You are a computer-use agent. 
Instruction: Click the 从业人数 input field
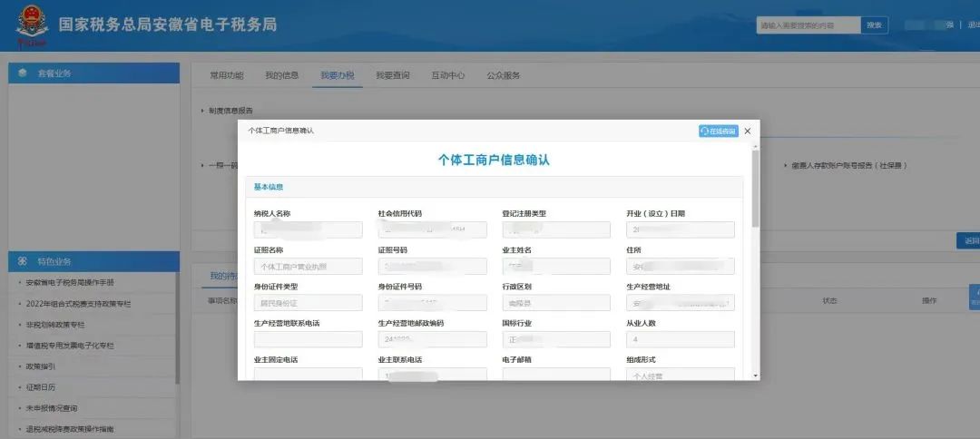point(680,339)
